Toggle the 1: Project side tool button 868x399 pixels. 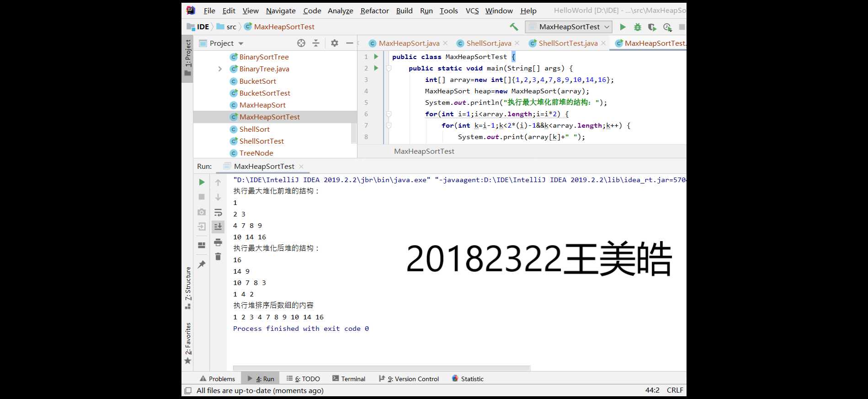pos(187,59)
